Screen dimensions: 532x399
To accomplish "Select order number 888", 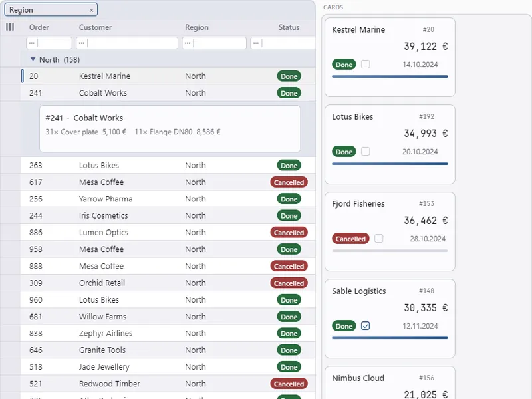I will pyautogui.click(x=36, y=266).
